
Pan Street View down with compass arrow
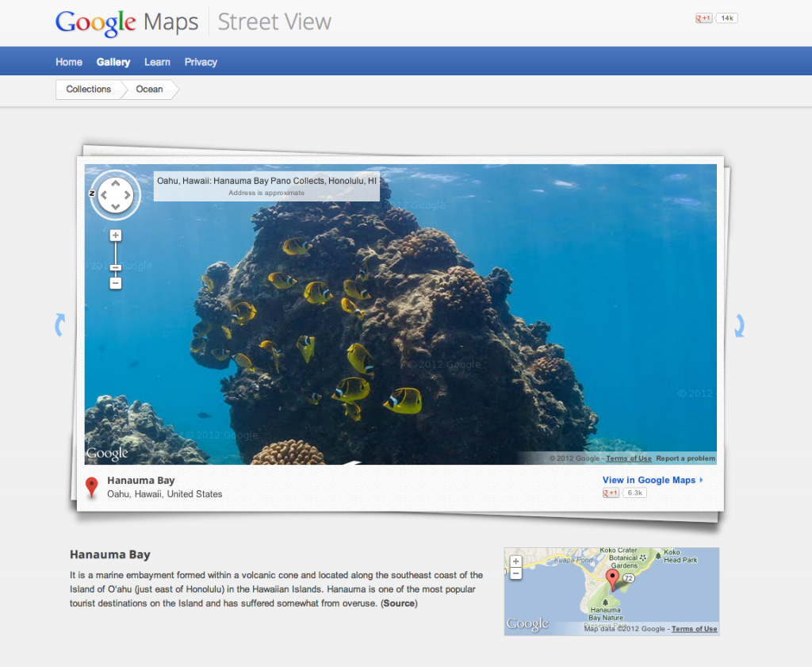116,207
